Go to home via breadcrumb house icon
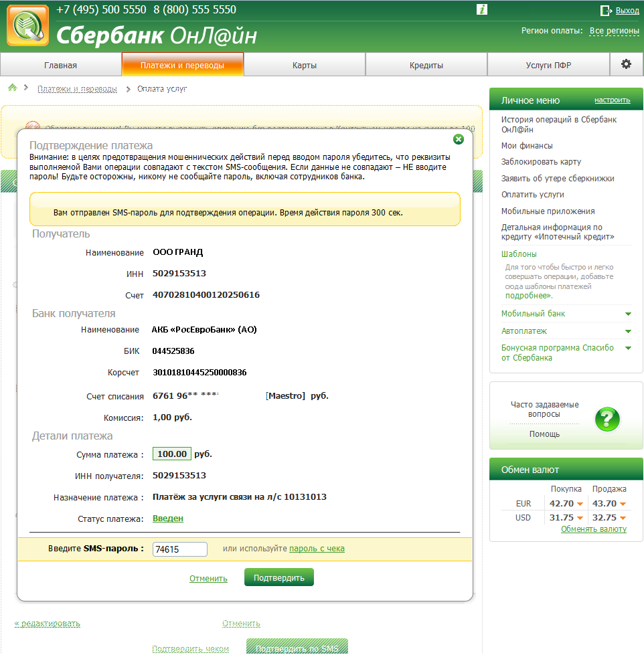This screenshot has height=655, width=644. pyautogui.click(x=13, y=88)
